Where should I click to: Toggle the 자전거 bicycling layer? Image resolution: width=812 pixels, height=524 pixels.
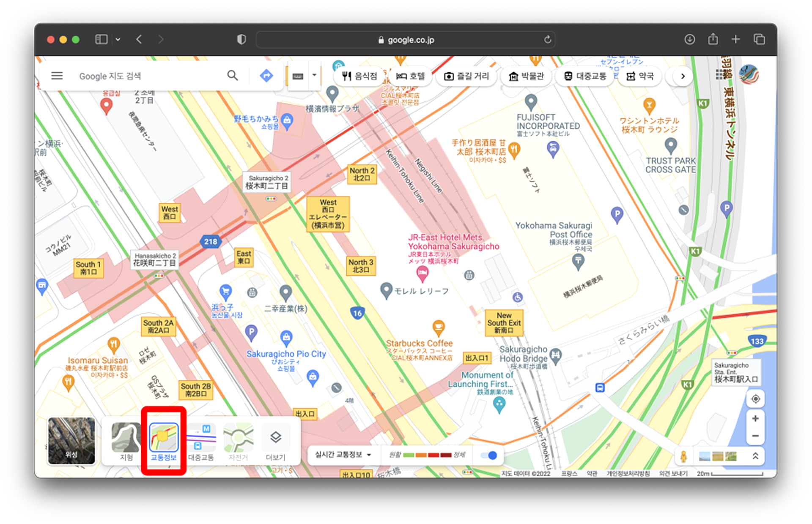coord(238,442)
